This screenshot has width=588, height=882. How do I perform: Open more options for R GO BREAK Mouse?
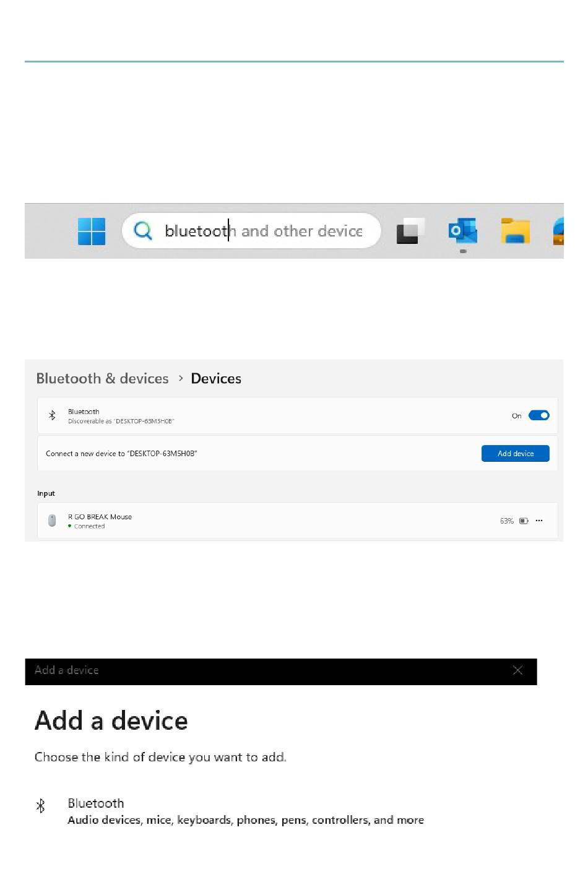click(x=539, y=521)
